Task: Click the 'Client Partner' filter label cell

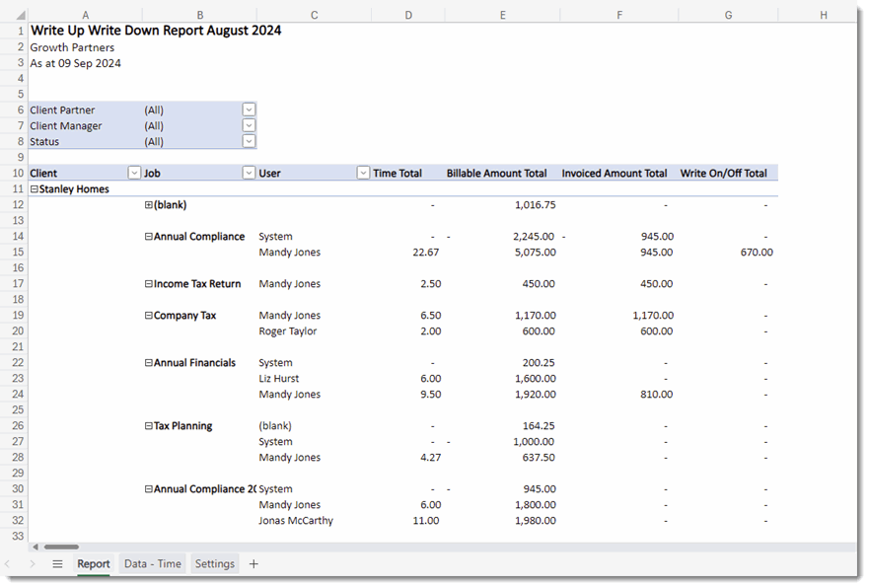Action: [62, 110]
